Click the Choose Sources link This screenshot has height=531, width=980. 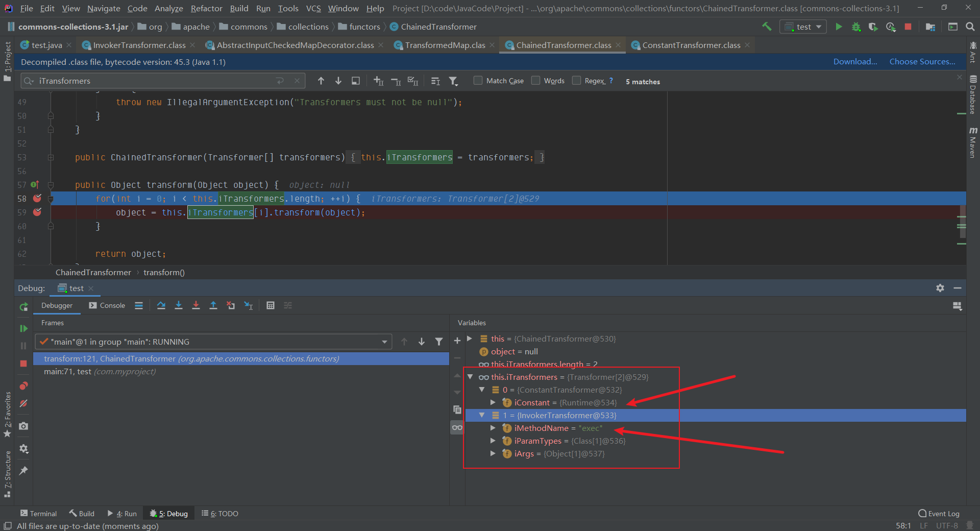click(x=922, y=62)
